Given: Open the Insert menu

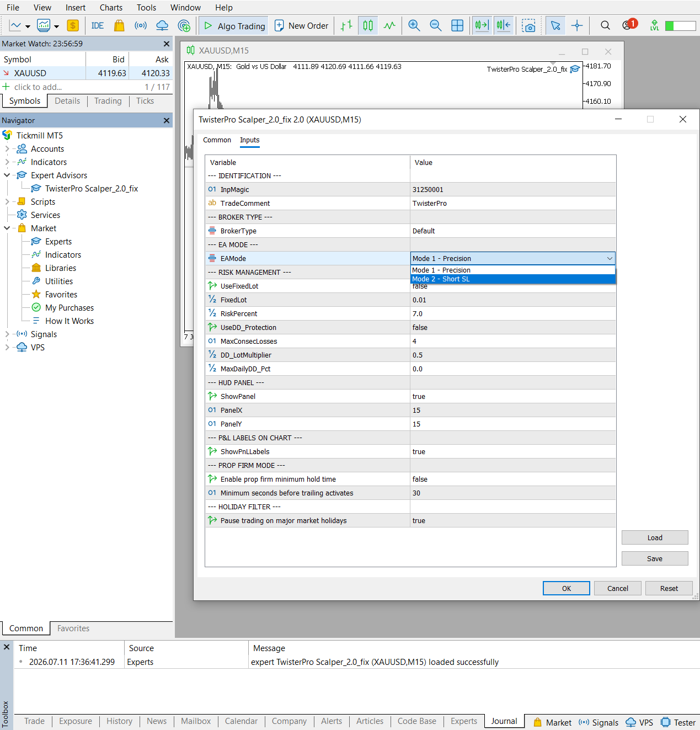Looking at the screenshot, I should 76,8.
